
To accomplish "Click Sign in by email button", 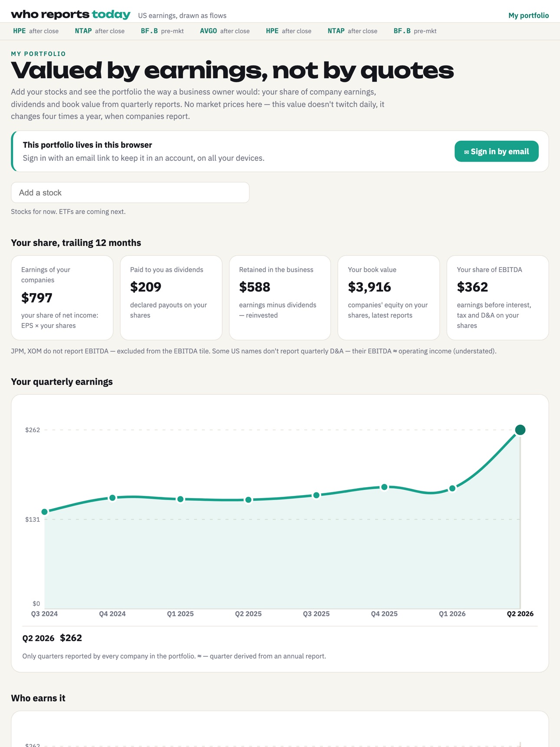I will [497, 151].
